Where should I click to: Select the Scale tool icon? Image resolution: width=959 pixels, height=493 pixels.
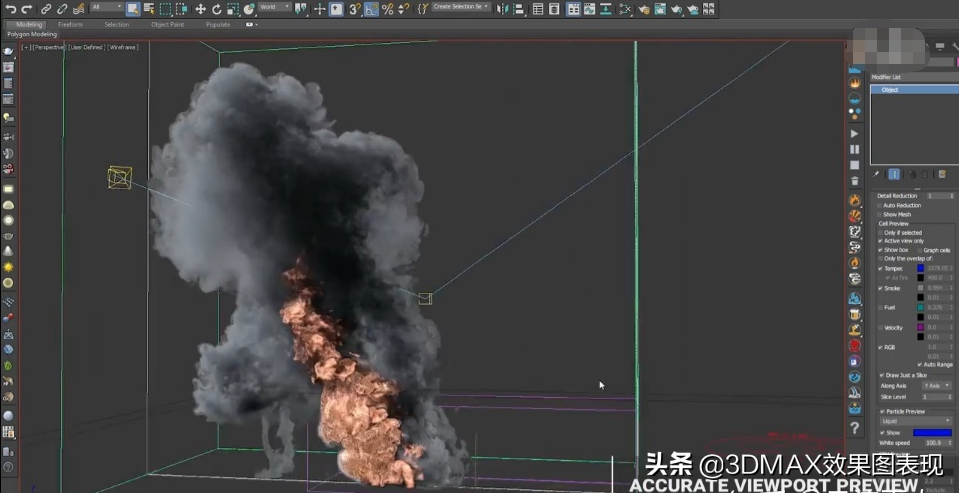[232, 9]
